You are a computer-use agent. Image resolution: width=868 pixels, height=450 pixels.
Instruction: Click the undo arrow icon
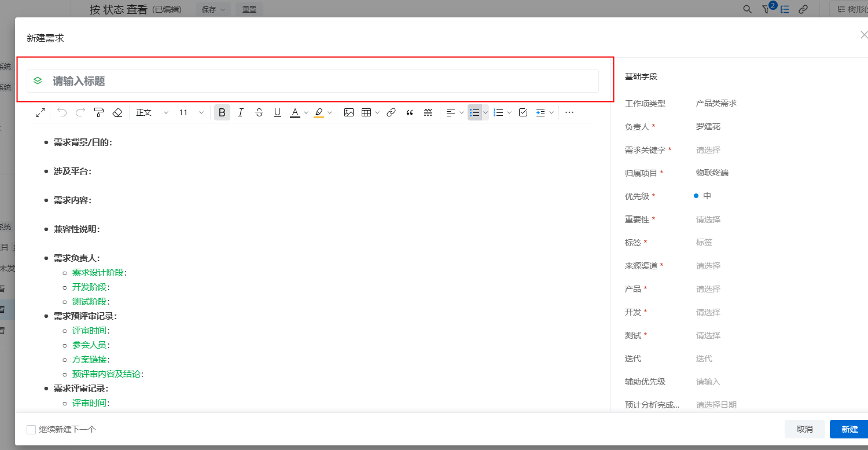62,112
